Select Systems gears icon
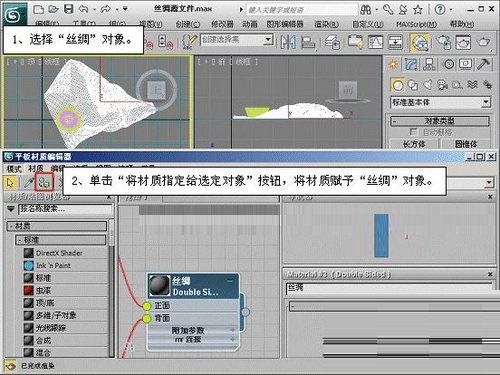The height and width of the screenshot is (375, 500). pyautogui.click(x=487, y=85)
